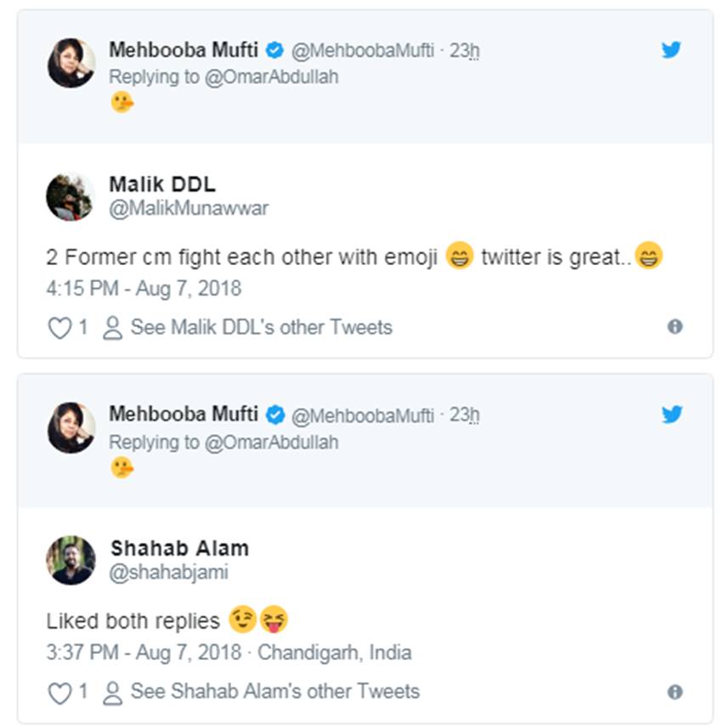The height and width of the screenshot is (728, 722).
Task: Open the 4:15 PM - Aug 7, 2018 timestamp
Action: tap(144, 289)
